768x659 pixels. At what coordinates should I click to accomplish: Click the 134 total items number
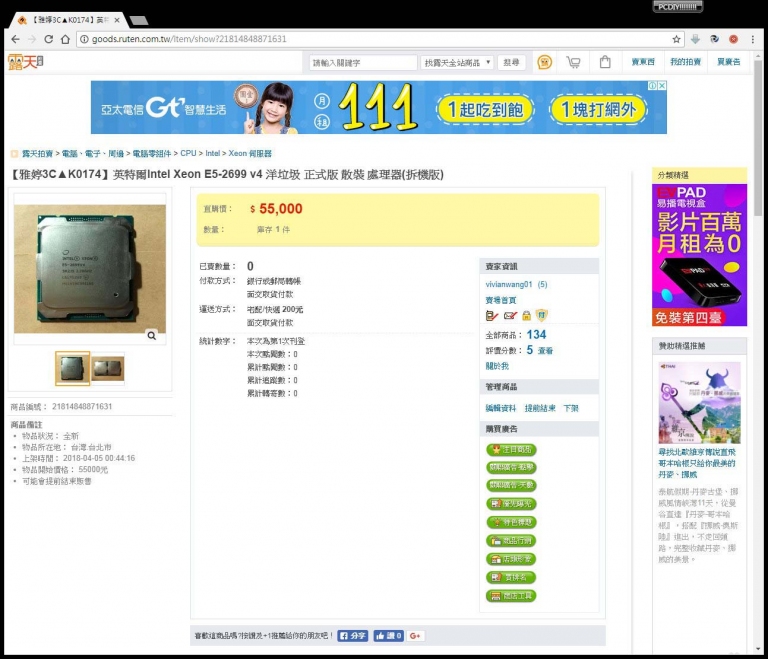tap(536, 335)
